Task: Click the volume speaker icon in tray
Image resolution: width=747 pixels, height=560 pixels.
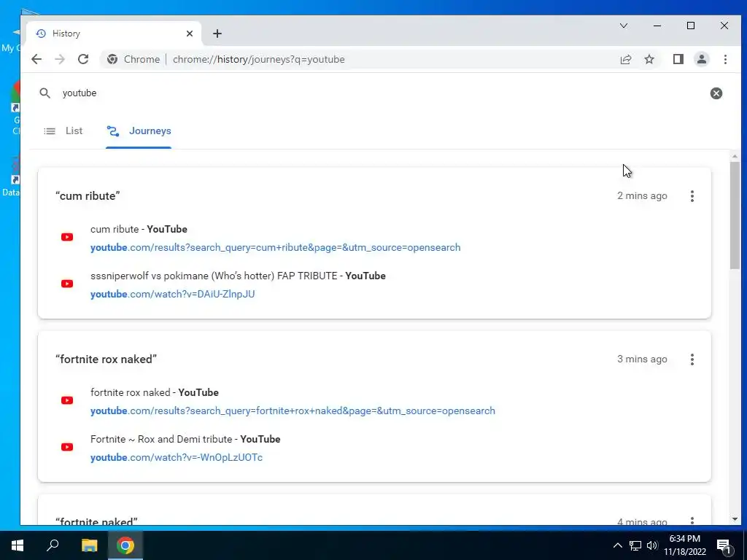Action: [652, 545]
